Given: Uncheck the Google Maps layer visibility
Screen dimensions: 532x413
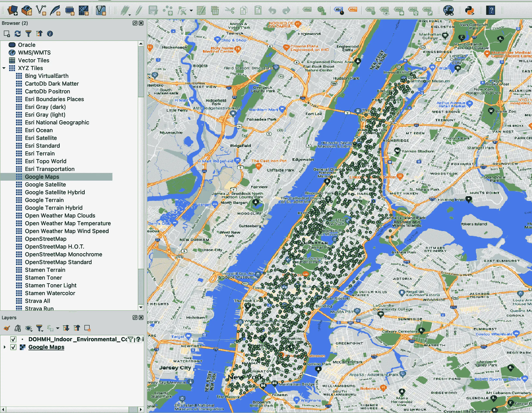Looking at the screenshot, I should click(13, 347).
